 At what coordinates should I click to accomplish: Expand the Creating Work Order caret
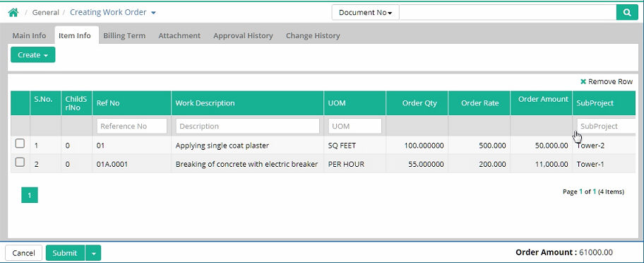pyautogui.click(x=153, y=13)
